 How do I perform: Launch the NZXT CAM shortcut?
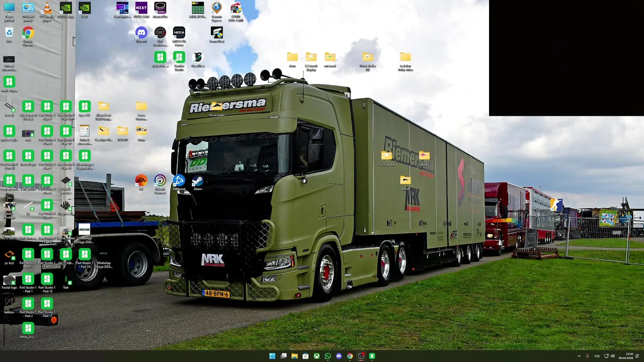click(x=141, y=10)
